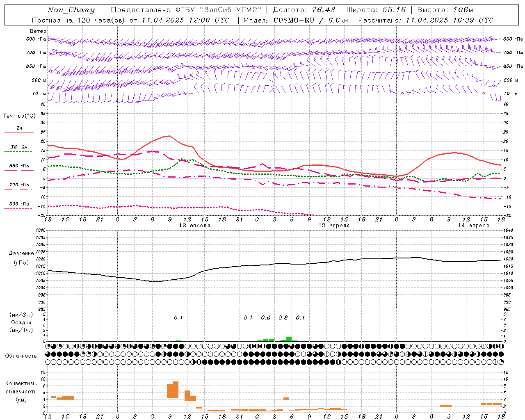
Task: Click computed time 'Рассчитано: 11.04.2025 16:39 UTC'
Action: [426, 20]
